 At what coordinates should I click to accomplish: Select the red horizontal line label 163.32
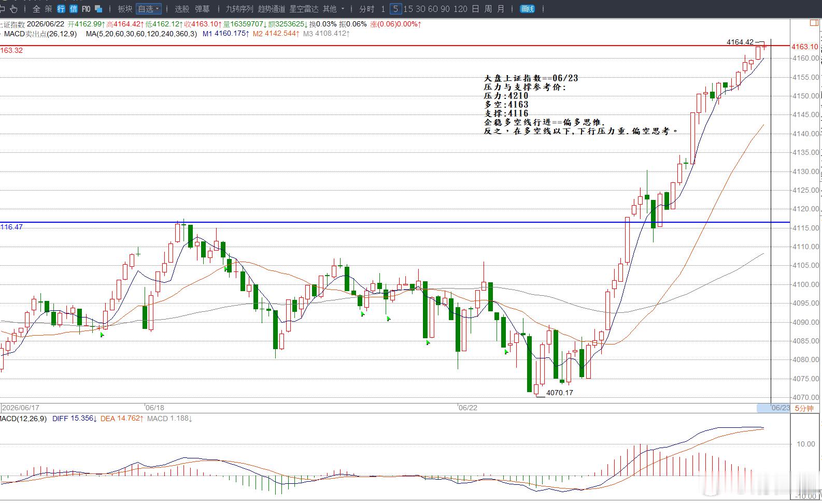point(11,50)
